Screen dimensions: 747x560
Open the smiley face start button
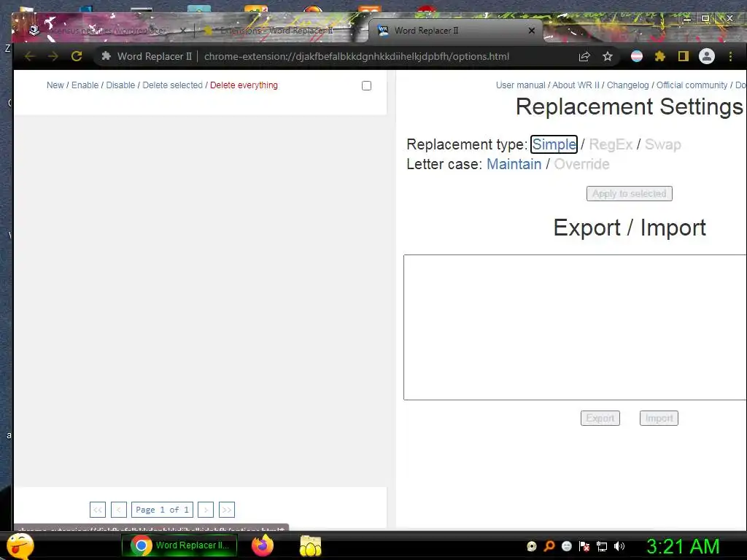click(x=20, y=545)
